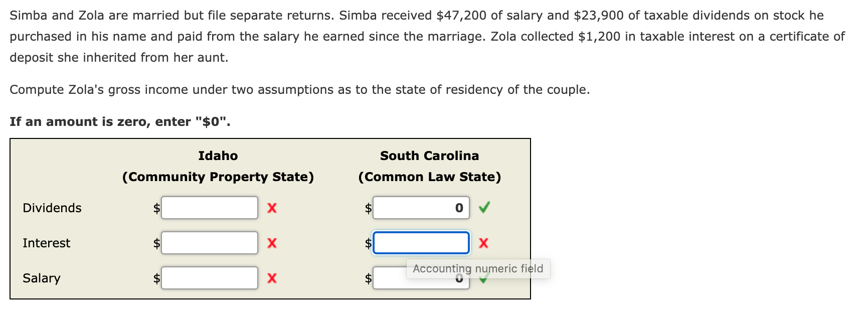Viewport: 868px width, 309px height.
Task: Click the Salary row label
Action: [x=41, y=278]
